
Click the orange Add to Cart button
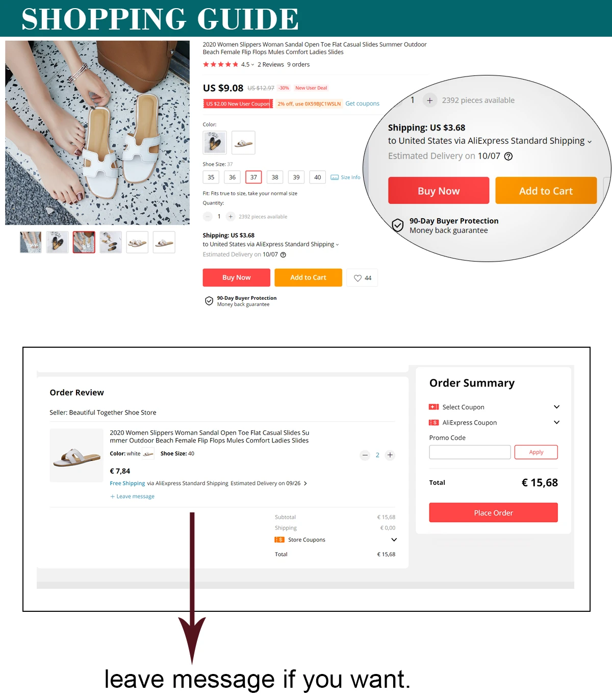pyautogui.click(x=308, y=277)
